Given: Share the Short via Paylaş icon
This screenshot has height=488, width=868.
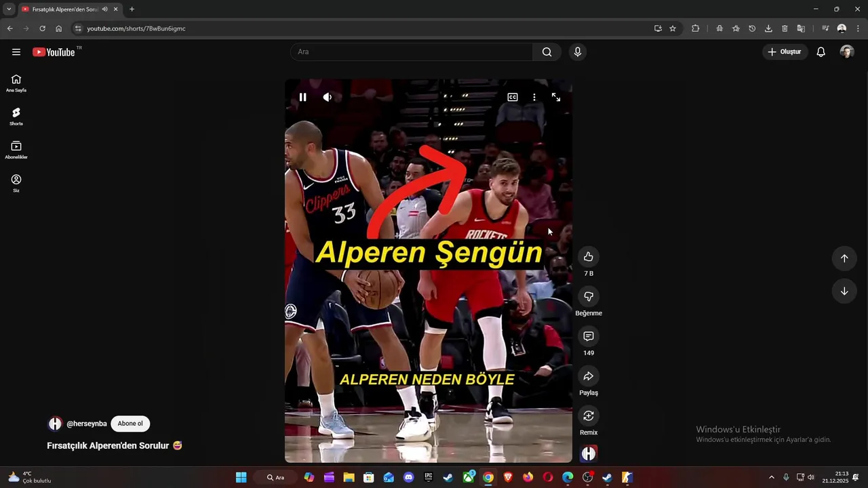Looking at the screenshot, I should [589, 376].
